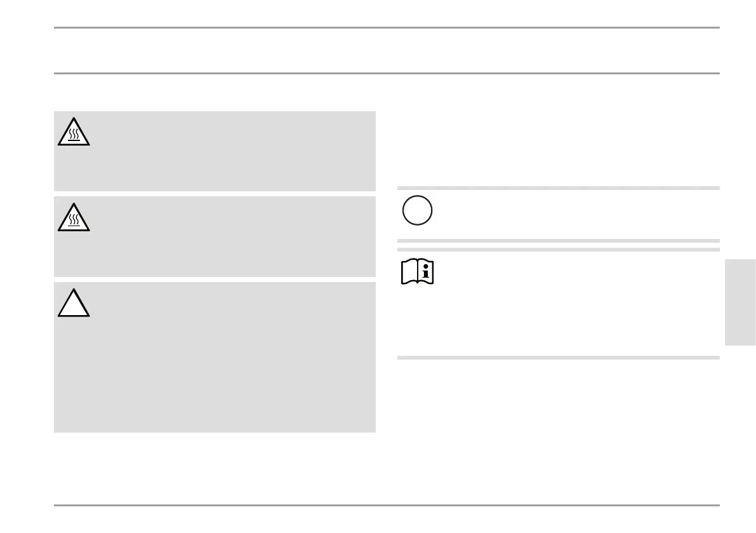Click white header band between top rules
The image size is (756, 533).
[x=387, y=51]
